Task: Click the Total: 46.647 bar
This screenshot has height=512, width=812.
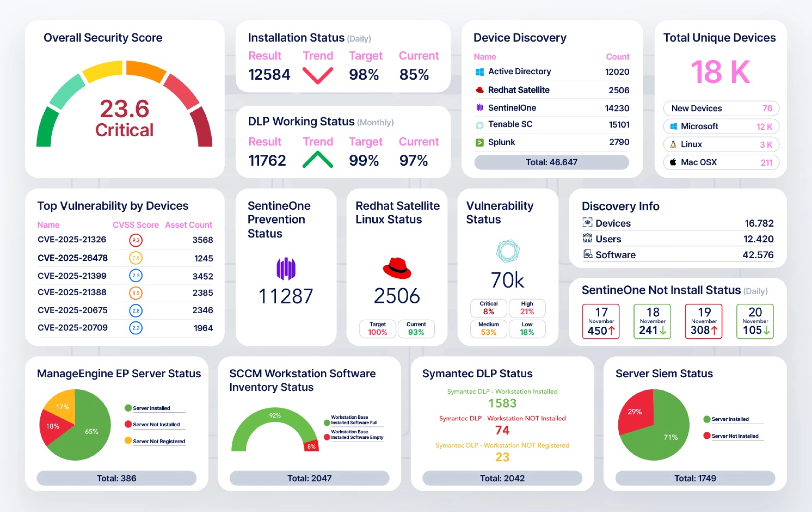Action: click(551, 162)
